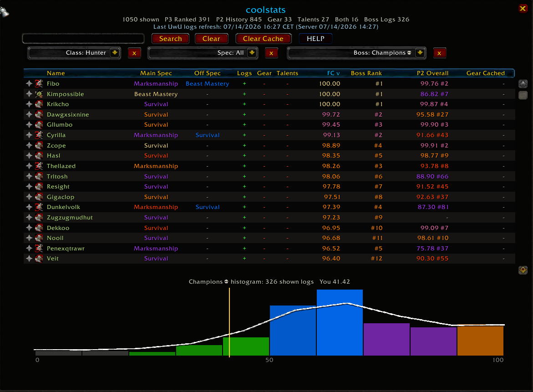Screen dimensions: 533x392
Task: Clear the Spec All filter with x
Action: pyautogui.click(x=271, y=53)
